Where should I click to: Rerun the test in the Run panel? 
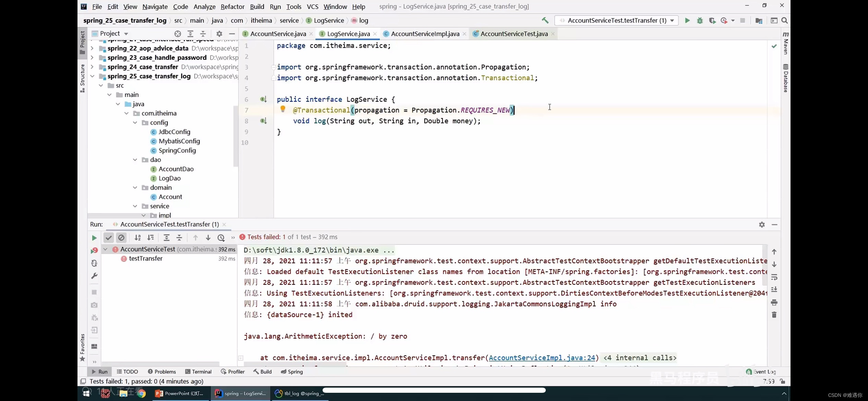pyautogui.click(x=94, y=238)
